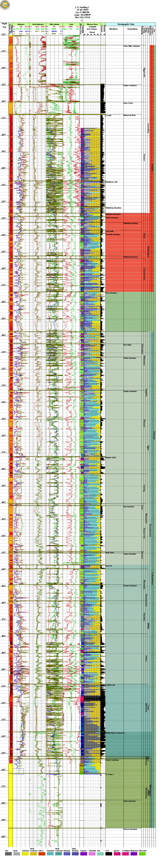Click the 5037 depth label
Screen dimensions: 164x868
tap(4, 669)
